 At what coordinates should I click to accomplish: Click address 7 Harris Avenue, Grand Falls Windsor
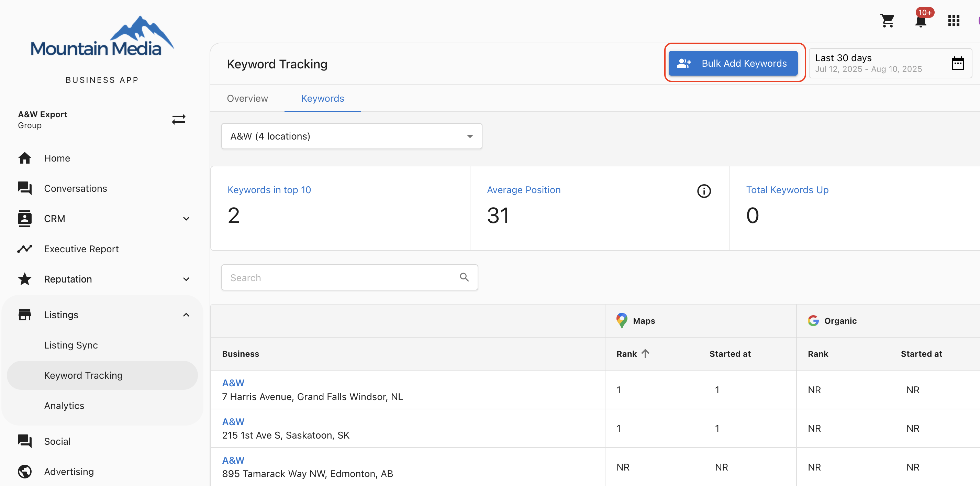click(312, 397)
